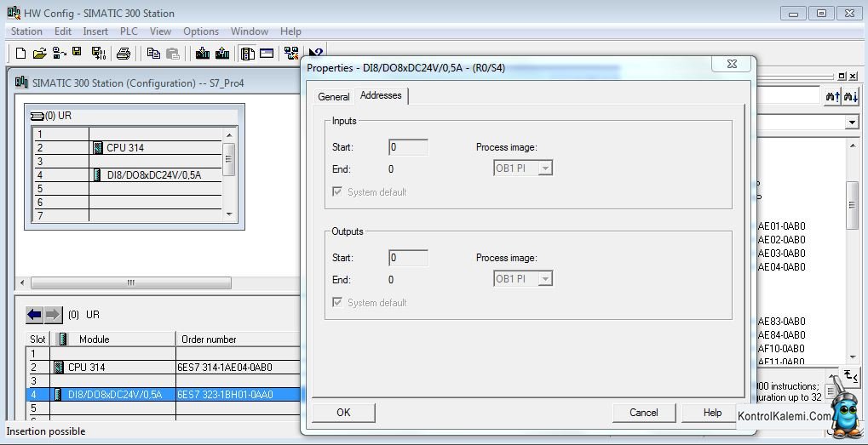The width and height of the screenshot is (868, 445).
Task: Open the Station menu
Action: (x=26, y=31)
